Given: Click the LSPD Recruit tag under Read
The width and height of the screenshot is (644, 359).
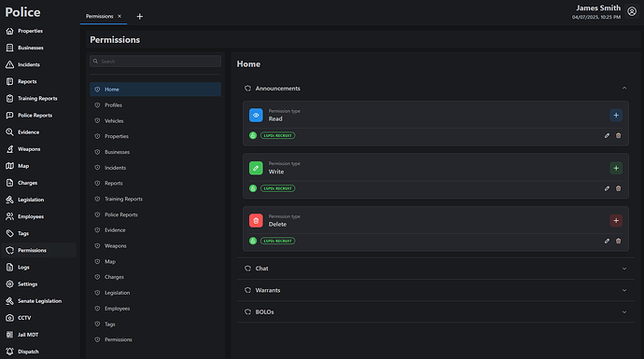Looking at the screenshot, I should click(277, 135).
